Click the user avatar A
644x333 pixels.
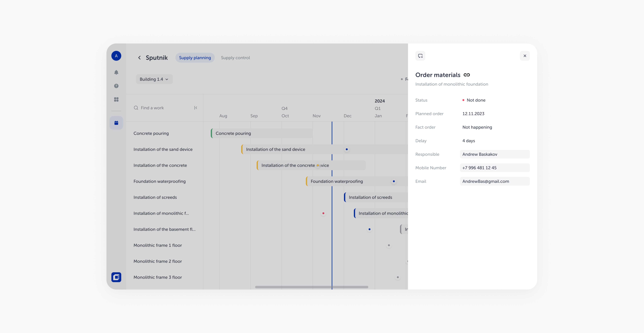click(116, 56)
